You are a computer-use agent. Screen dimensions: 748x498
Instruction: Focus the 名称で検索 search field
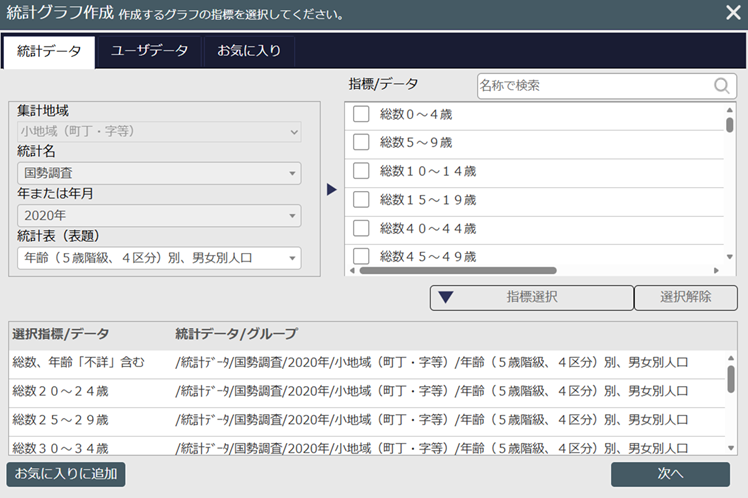click(594, 86)
